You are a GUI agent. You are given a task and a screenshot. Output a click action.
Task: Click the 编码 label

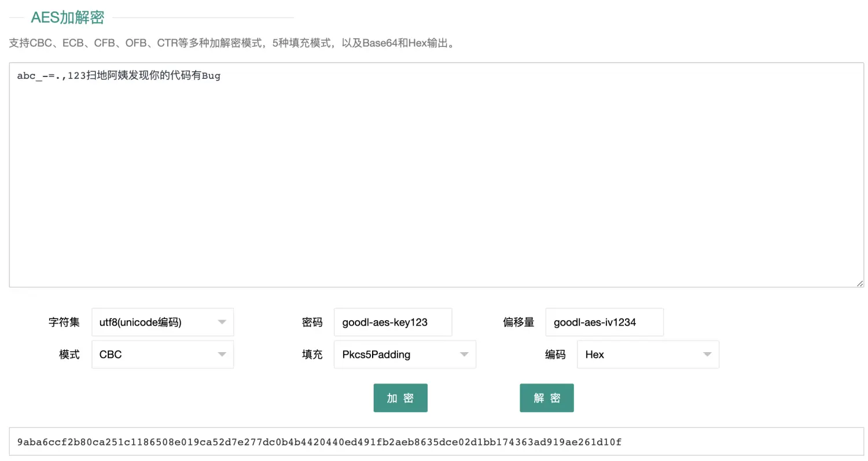(555, 354)
